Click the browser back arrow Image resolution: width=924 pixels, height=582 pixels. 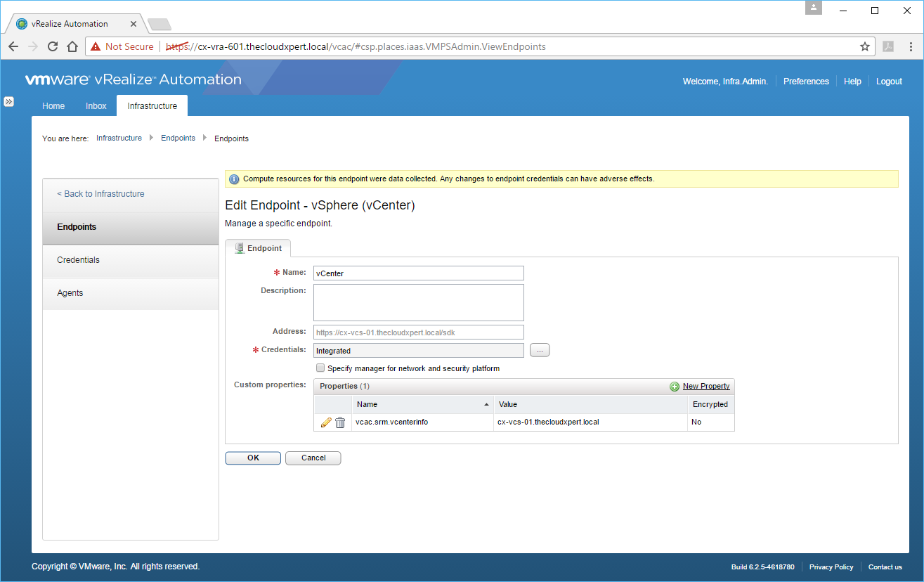pos(13,46)
